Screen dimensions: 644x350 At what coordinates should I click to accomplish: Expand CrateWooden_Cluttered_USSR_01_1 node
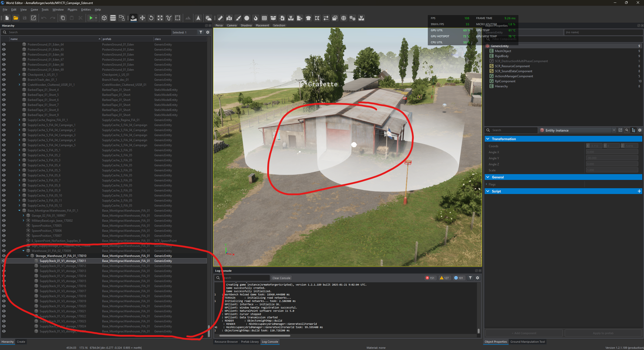pyautogui.click(x=19, y=85)
